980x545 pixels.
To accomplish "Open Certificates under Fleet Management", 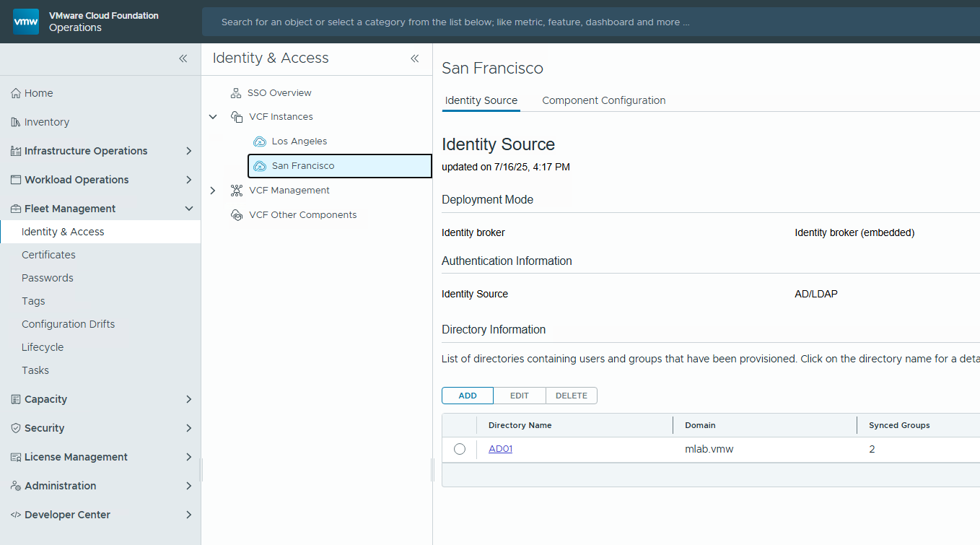I will point(48,255).
